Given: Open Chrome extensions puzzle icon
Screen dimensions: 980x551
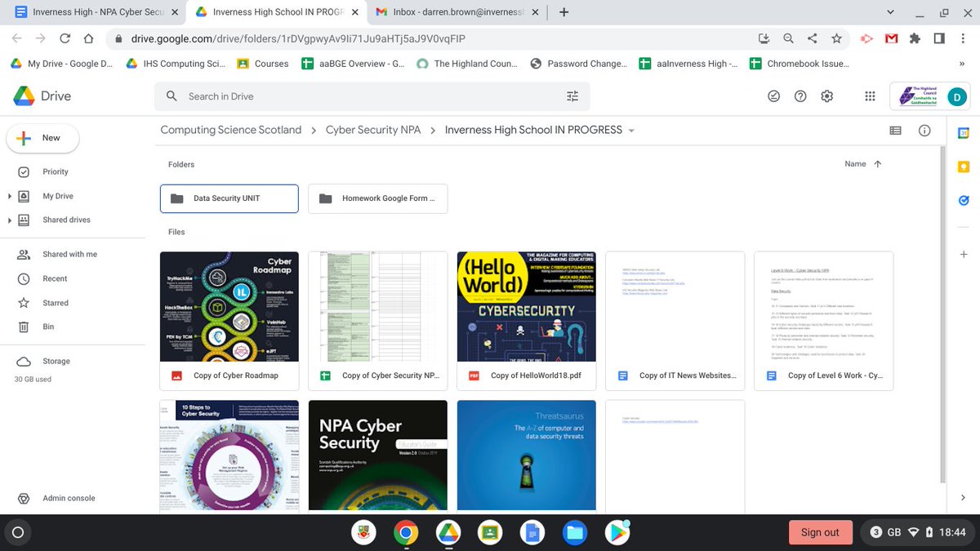Looking at the screenshot, I should [x=915, y=38].
